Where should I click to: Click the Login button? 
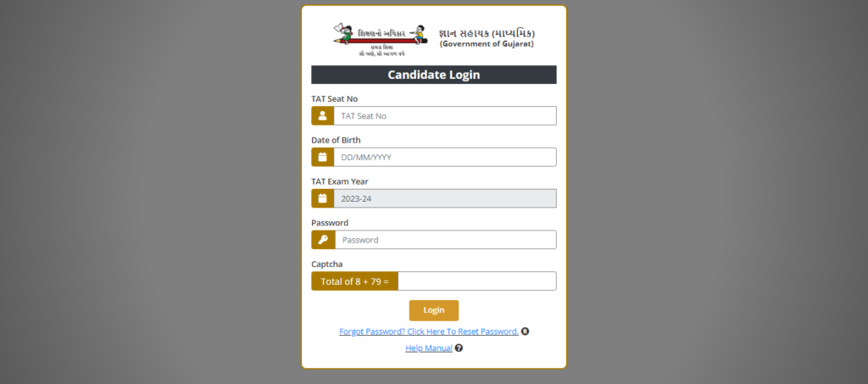(x=434, y=310)
